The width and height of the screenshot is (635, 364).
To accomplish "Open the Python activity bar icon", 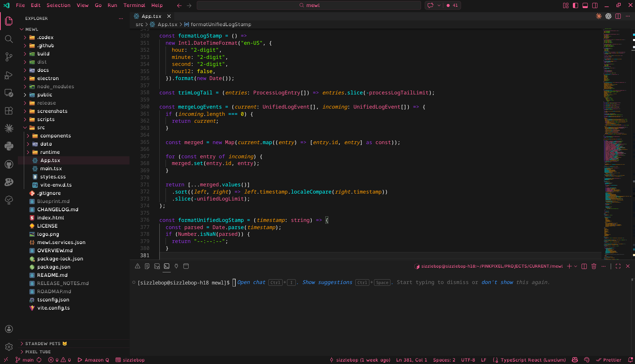I will pos(9,146).
